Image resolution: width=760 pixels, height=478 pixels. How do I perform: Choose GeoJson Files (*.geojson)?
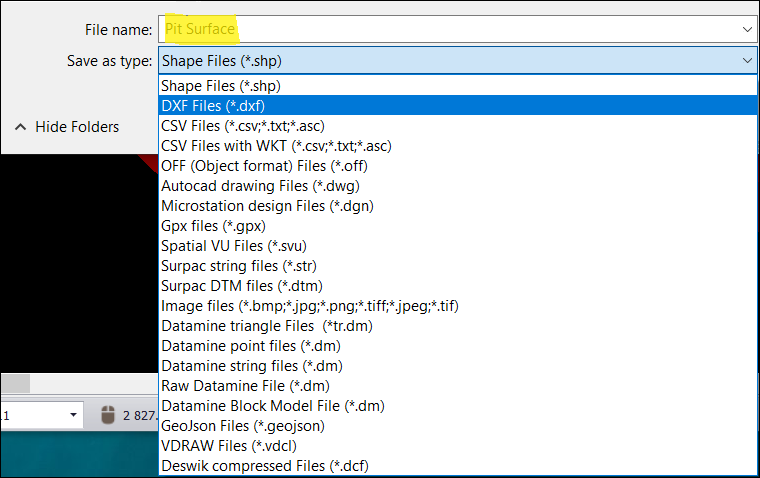click(242, 426)
